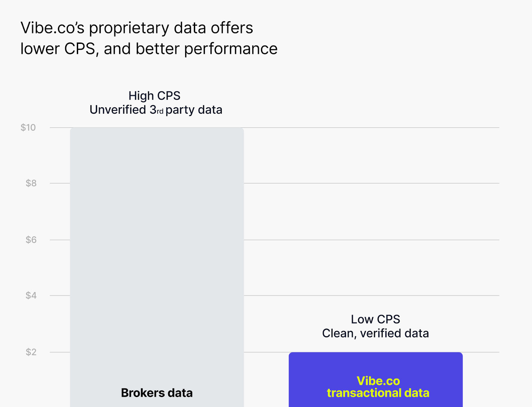Viewport: 532px width, 407px height.
Task: Click the word 'Vibe.co's' in the title
Action: [53, 28]
